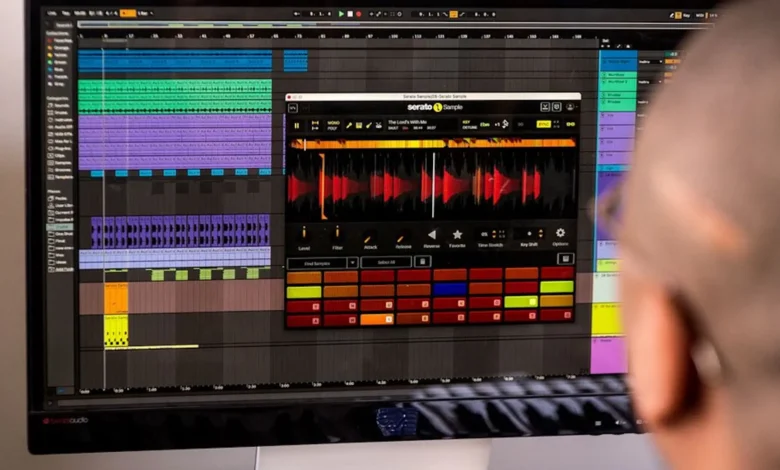Image resolution: width=780 pixels, height=470 pixels.
Task: Click the yellow track header on the right
Action: [606, 319]
